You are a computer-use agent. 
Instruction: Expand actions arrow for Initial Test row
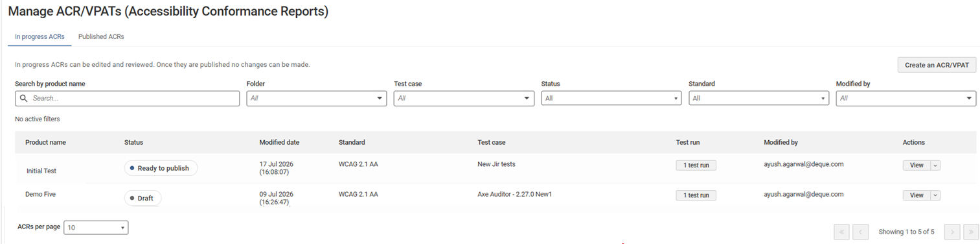tap(935, 165)
